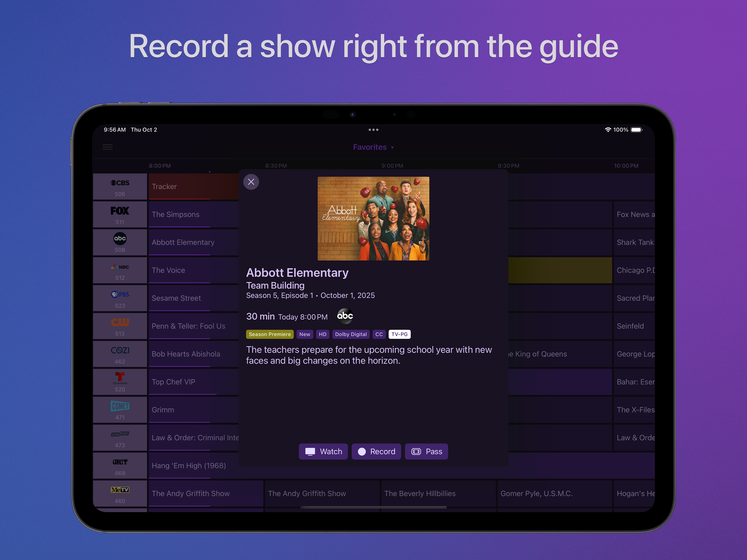Click the Watch button
This screenshot has width=747, height=560.
point(323,451)
